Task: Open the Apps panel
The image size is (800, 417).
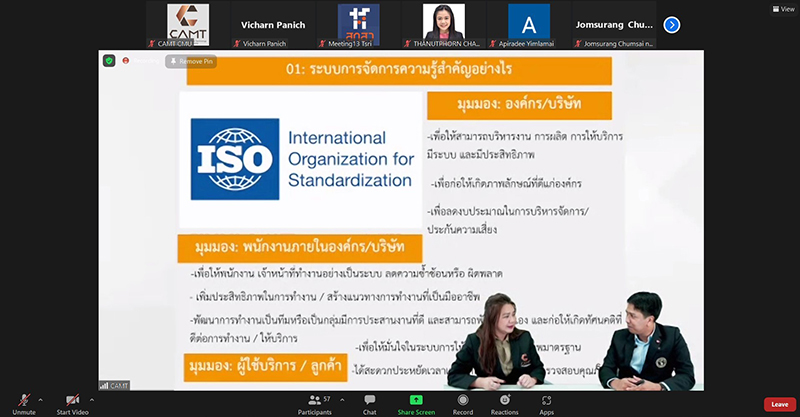Action: click(546, 404)
